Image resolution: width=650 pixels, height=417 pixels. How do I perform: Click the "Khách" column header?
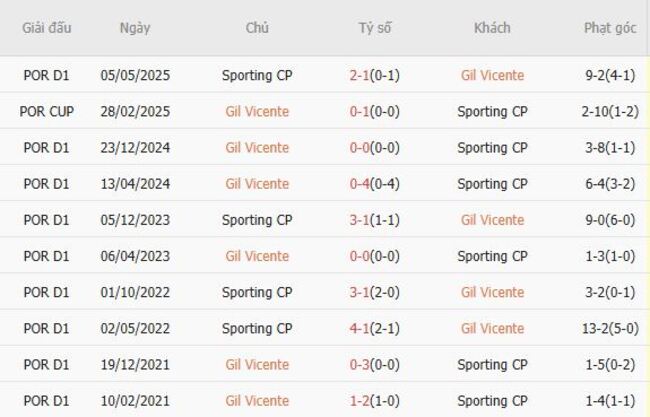492,28
